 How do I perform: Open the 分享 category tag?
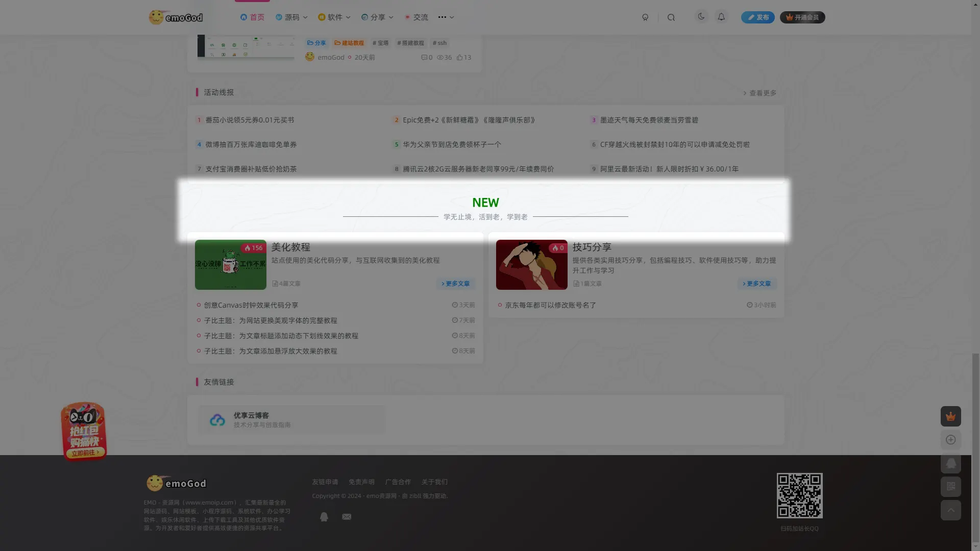(x=316, y=43)
